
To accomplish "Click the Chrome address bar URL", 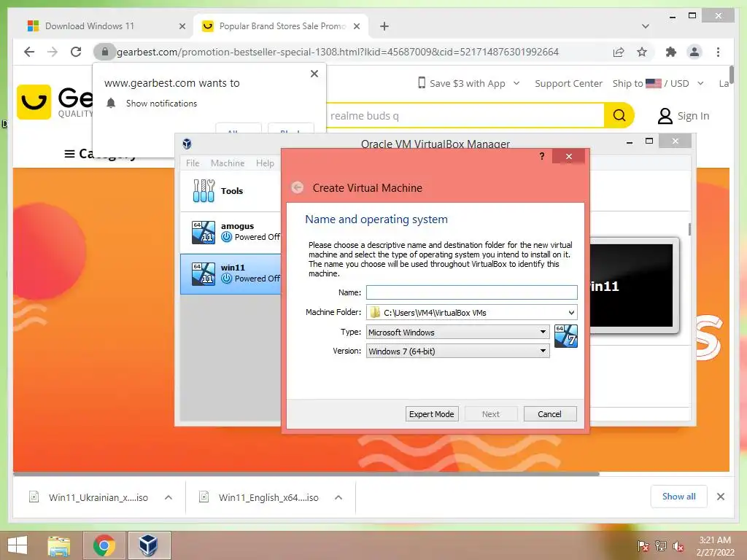I will click(337, 52).
